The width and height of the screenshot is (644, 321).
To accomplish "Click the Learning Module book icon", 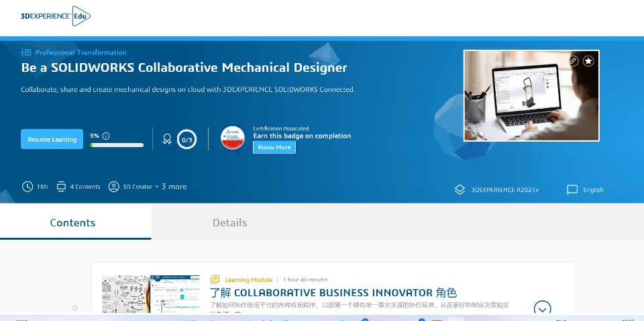I will (215, 279).
